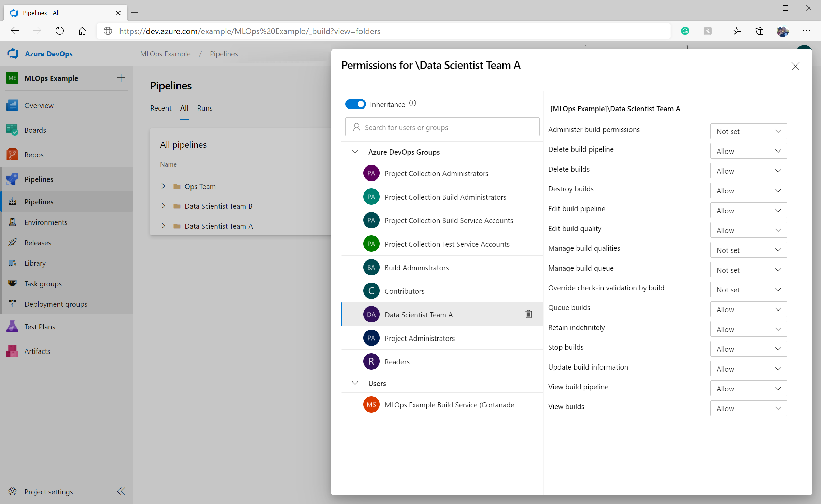This screenshot has height=504, width=821.
Task: Click the search for users or groups field
Action: click(x=442, y=127)
